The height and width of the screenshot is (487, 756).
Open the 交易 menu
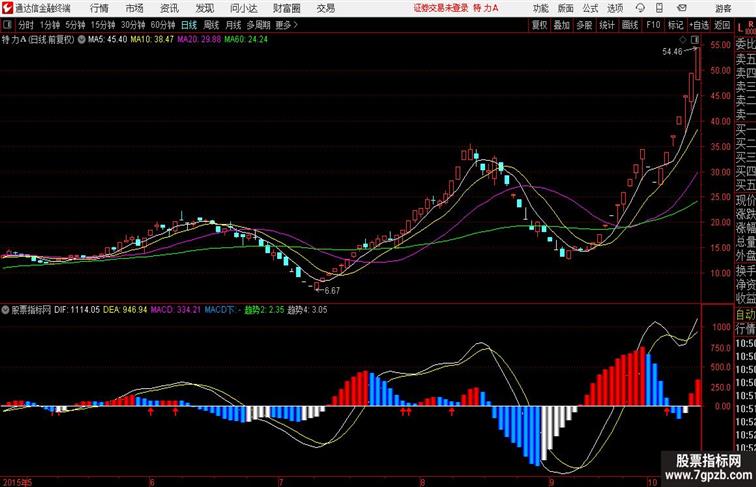click(325, 8)
